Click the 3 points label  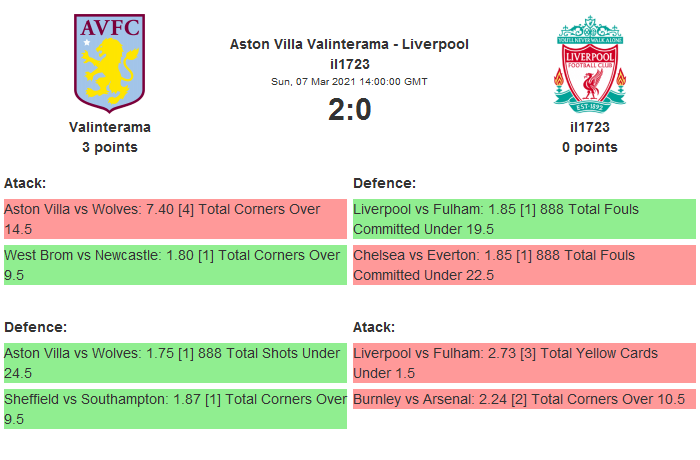[110, 147]
